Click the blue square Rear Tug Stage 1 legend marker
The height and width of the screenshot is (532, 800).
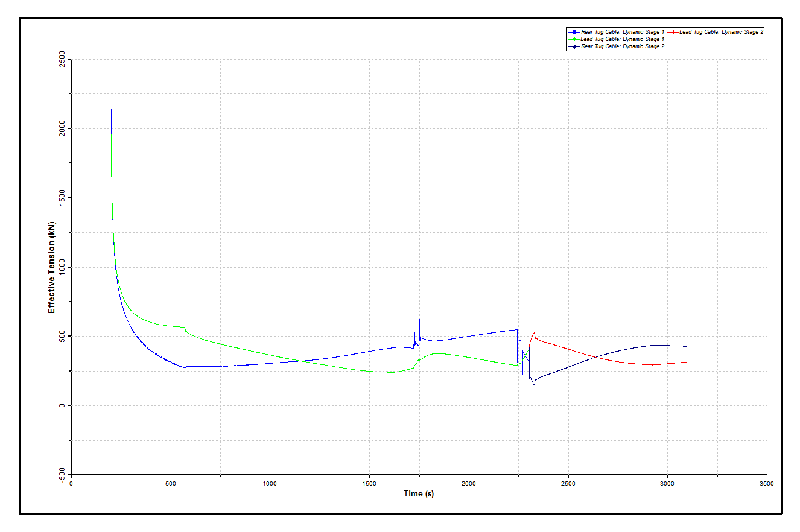(x=574, y=31)
